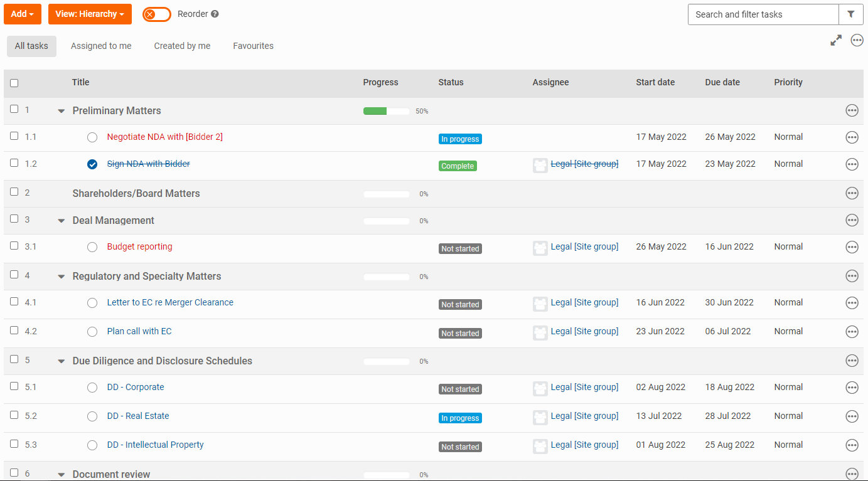Click Complete status badge on Sign NDA
The height and width of the screenshot is (481, 868).
point(458,166)
